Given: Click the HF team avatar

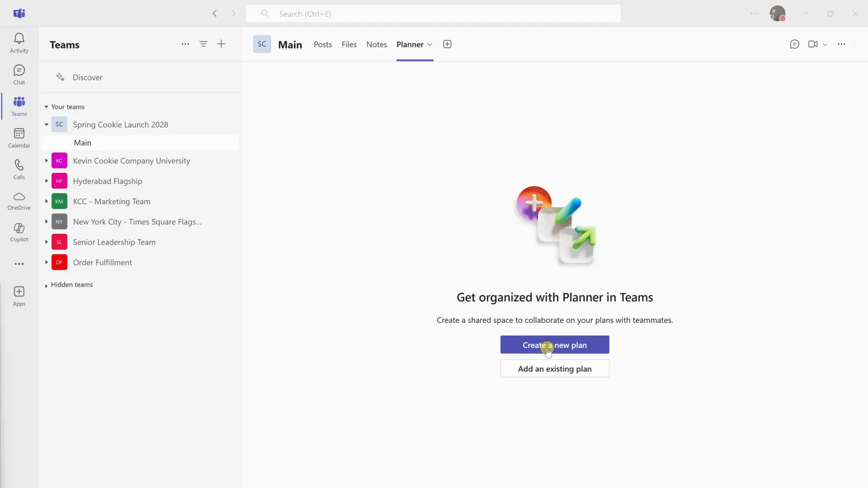Looking at the screenshot, I should click(59, 181).
